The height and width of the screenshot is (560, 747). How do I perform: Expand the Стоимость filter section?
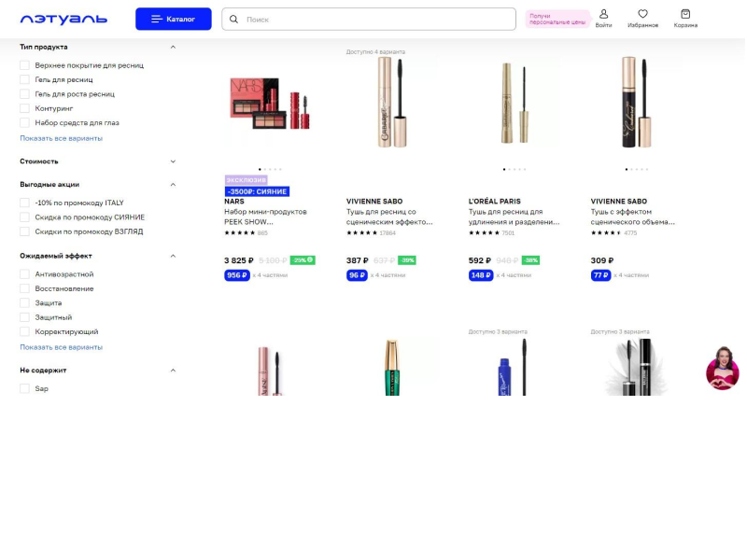pyautogui.click(x=173, y=161)
